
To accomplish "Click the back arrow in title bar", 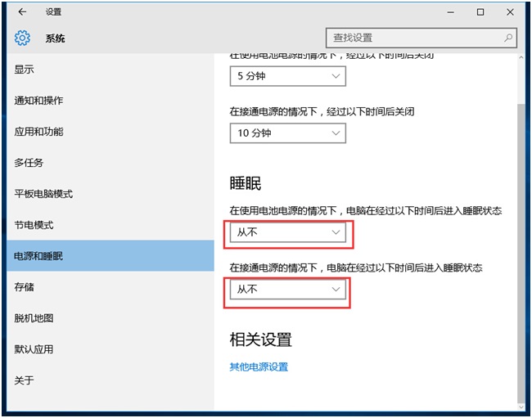I will (x=22, y=12).
